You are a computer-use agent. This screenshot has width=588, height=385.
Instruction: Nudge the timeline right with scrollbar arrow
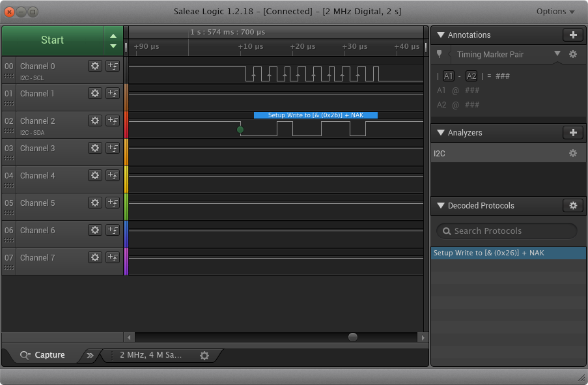coord(423,337)
